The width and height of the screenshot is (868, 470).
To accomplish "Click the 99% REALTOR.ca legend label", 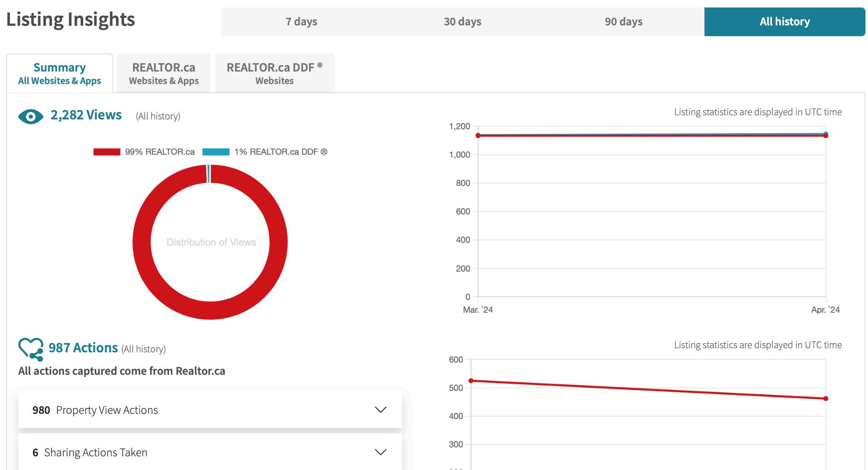I will pos(160,152).
